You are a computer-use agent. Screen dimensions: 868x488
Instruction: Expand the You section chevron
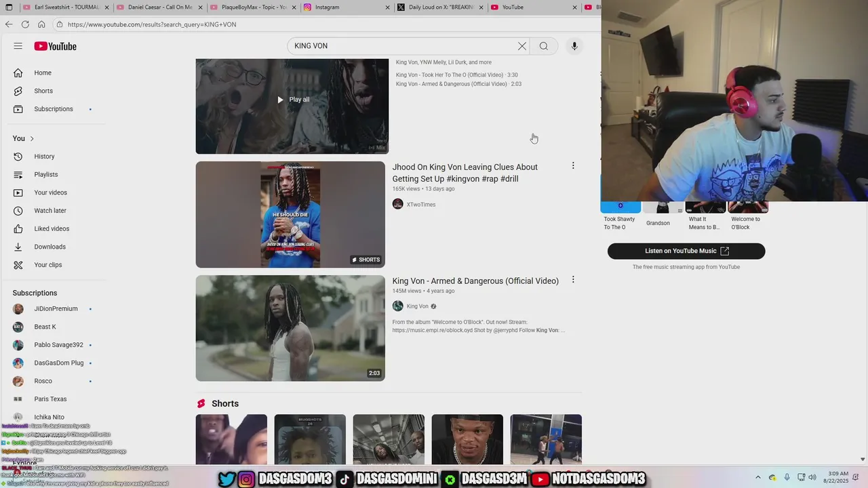tap(31, 138)
